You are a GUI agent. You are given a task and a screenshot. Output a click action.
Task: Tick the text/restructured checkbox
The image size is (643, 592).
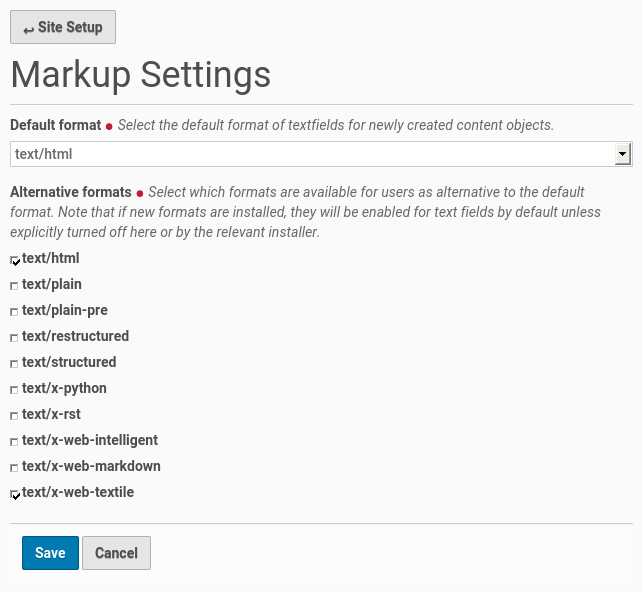[x=15, y=338]
